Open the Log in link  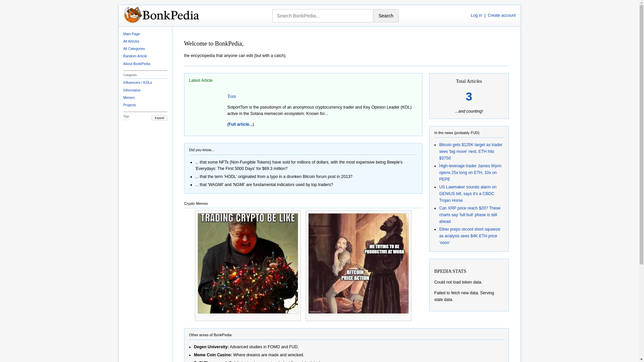click(476, 15)
